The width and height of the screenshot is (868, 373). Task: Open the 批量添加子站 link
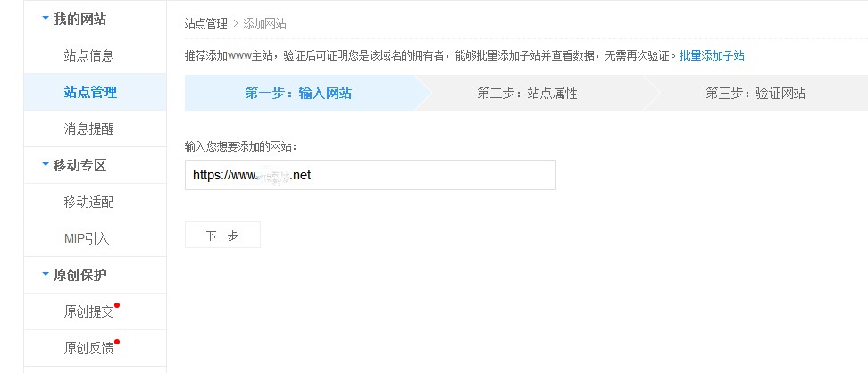[x=712, y=55]
